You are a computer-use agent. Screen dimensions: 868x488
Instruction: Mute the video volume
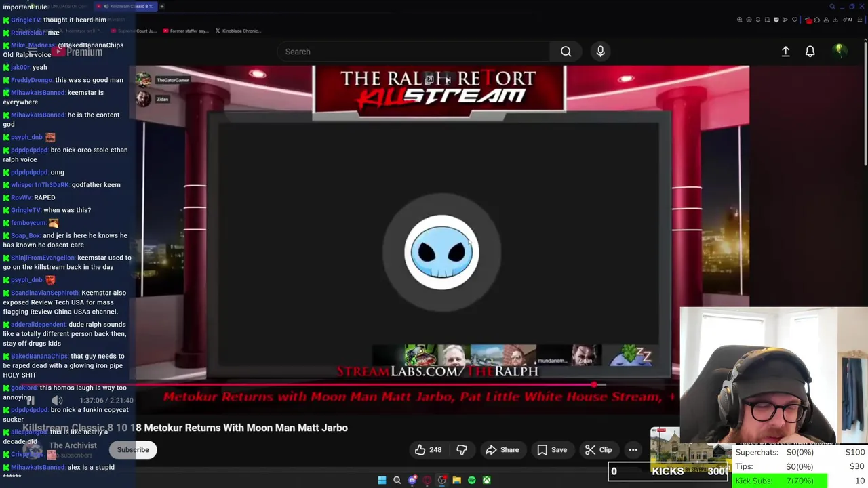[57, 400]
